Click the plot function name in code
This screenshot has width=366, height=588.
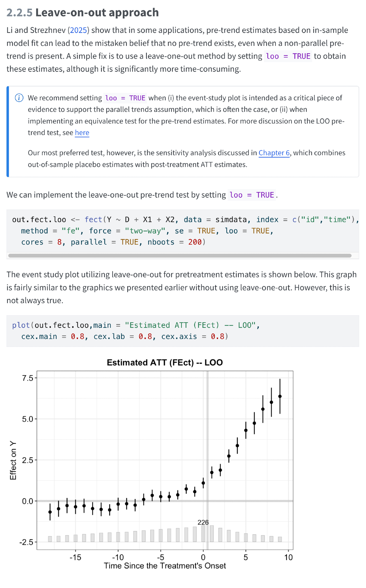(21, 325)
